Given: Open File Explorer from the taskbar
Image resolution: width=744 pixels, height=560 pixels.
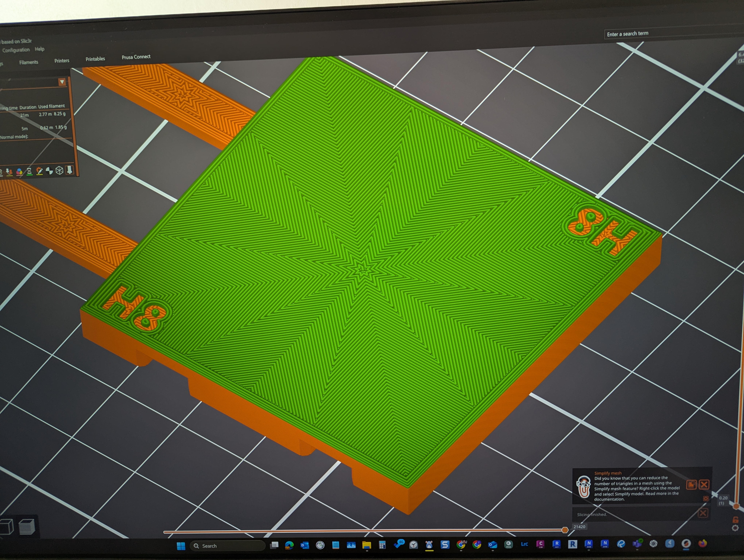Looking at the screenshot, I should pyautogui.click(x=367, y=545).
